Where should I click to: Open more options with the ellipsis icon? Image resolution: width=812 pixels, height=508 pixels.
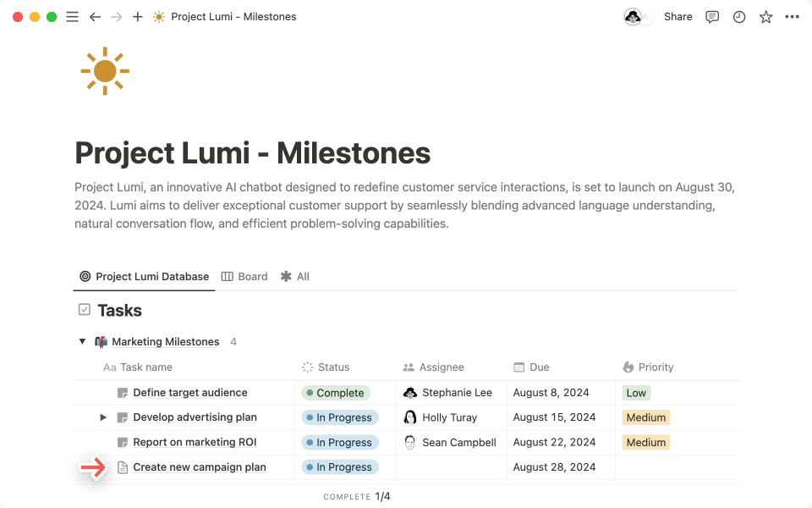point(792,16)
